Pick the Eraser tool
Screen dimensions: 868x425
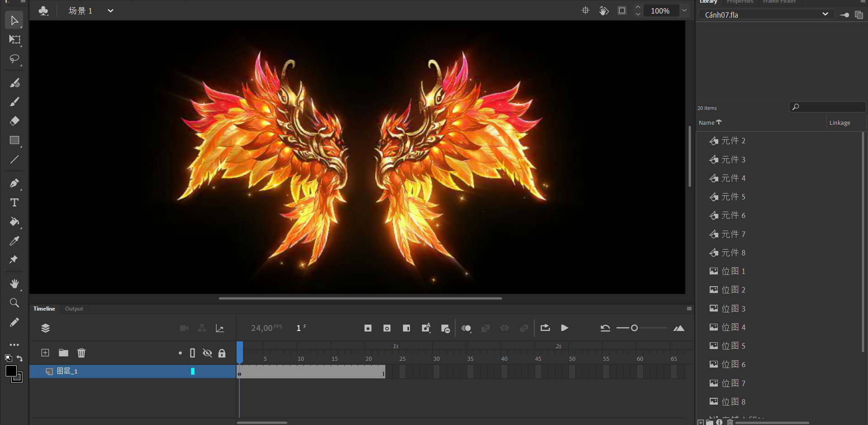point(14,121)
